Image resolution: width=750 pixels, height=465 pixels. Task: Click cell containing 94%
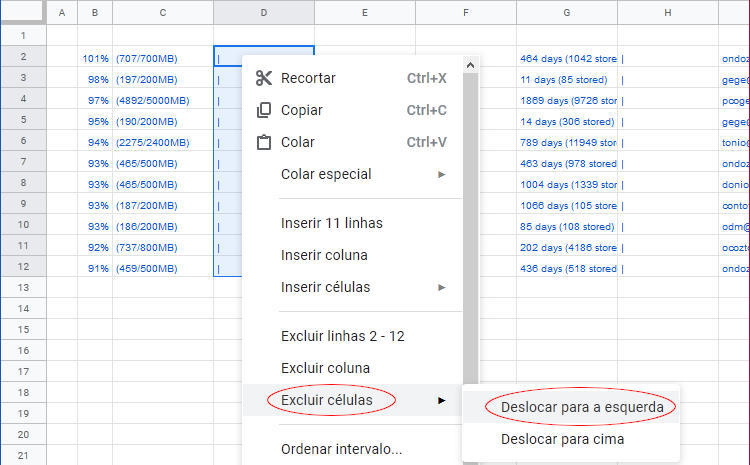pos(95,143)
